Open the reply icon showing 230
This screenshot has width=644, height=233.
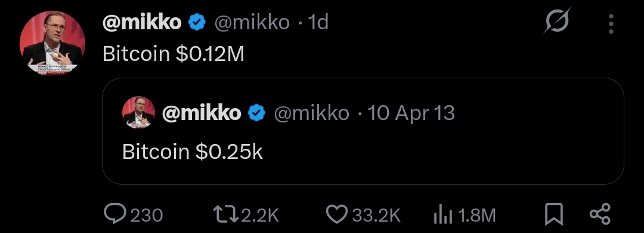click(116, 214)
